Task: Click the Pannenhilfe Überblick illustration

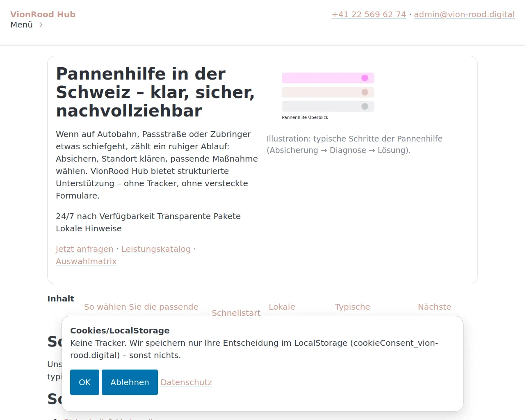Action: [x=328, y=96]
